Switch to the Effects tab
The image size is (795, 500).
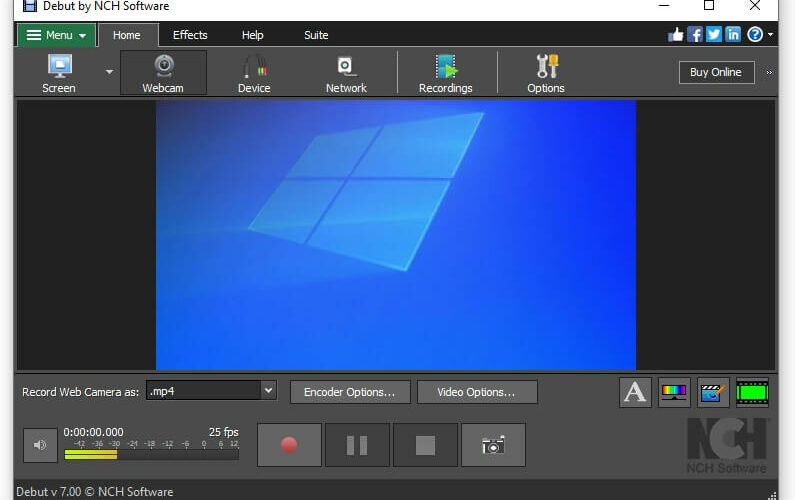tap(190, 35)
